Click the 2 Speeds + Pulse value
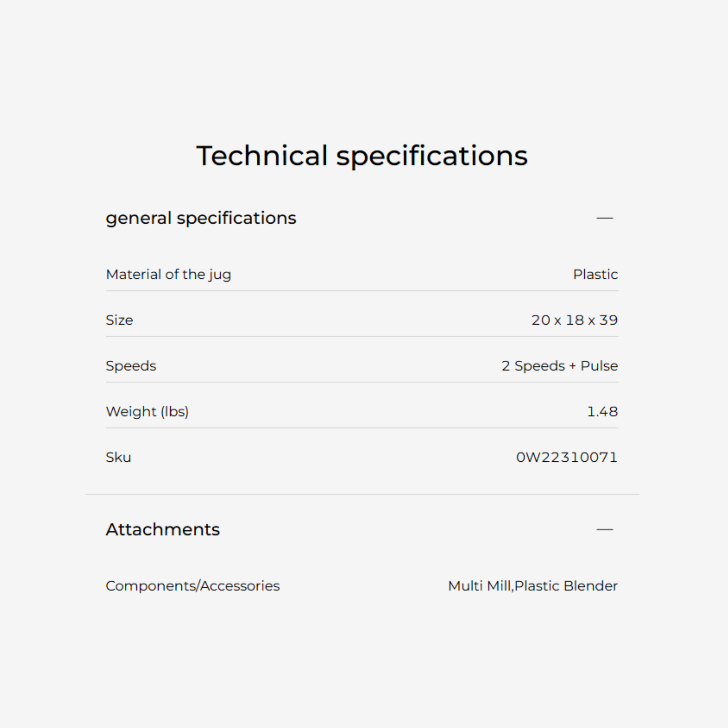Viewport: 728px width, 728px height. point(559,366)
